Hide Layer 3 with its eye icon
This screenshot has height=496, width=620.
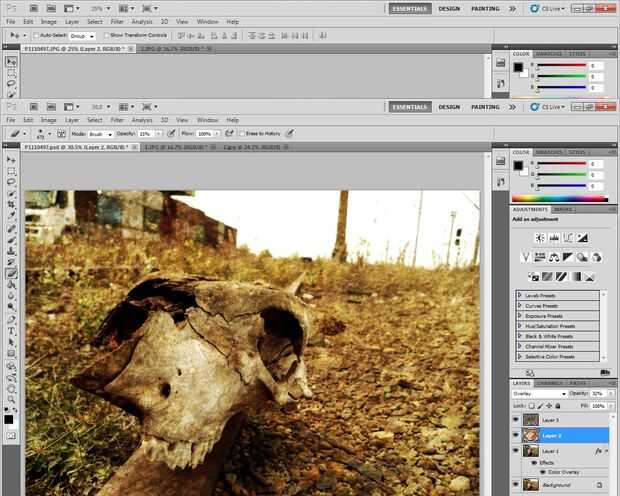click(516, 420)
